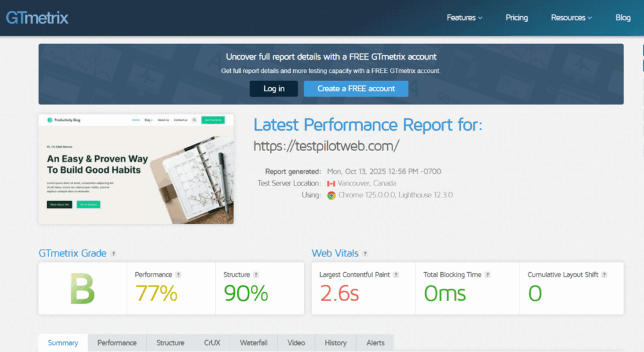Click the 90% Structure score
Image resolution: width=644 pixels, height=352 pixels.
coord(246,294)
